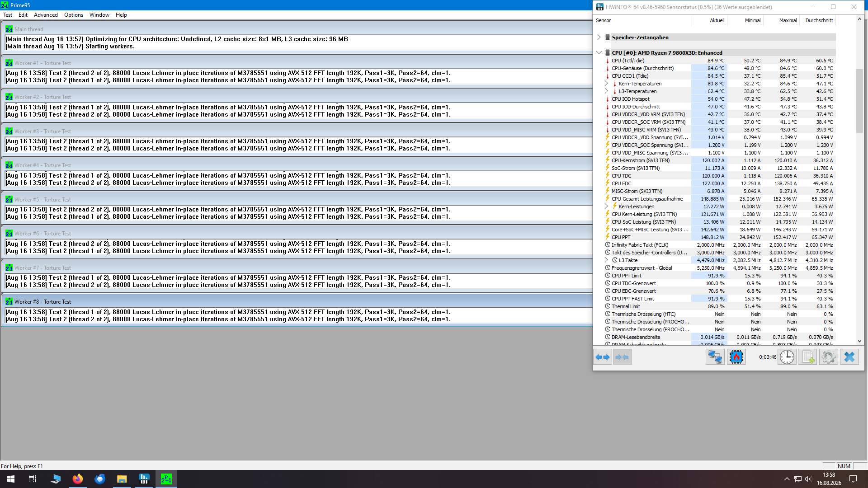This screenshot has width=868, height=488.
Task: Open the Help menu in Prime95
Action: 121,15
